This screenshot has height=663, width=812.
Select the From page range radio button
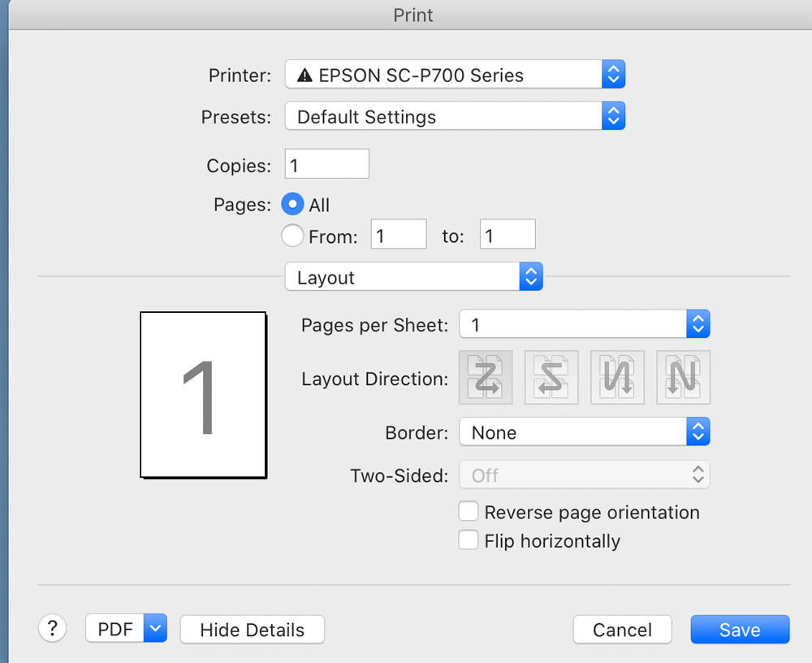[292, 236]
